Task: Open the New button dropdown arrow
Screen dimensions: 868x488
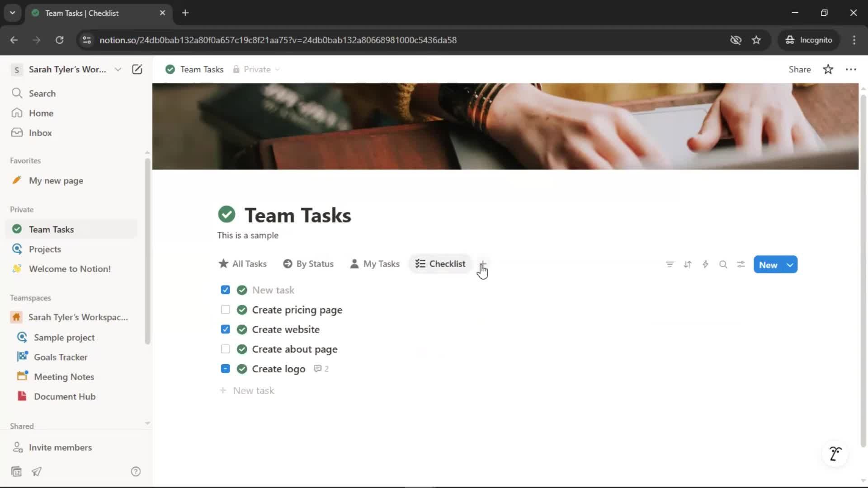Action: [790, 265]
